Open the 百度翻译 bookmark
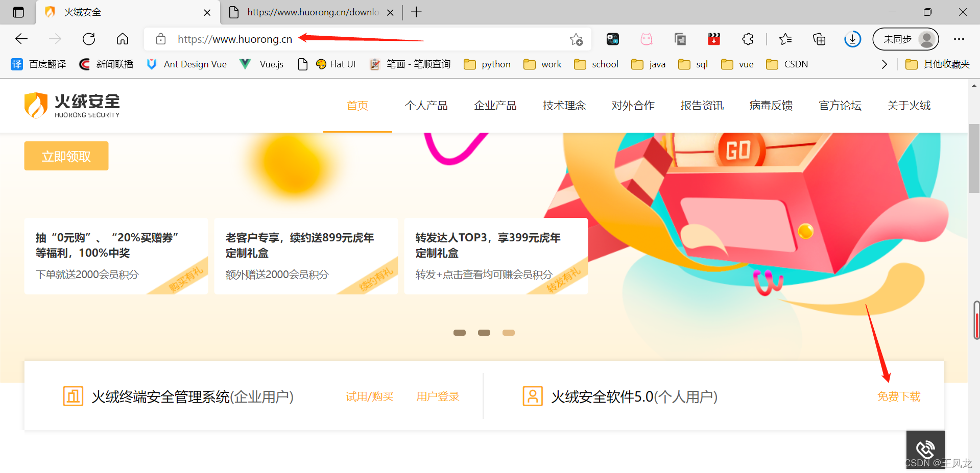The image size is (980, 473). (38, 64)
